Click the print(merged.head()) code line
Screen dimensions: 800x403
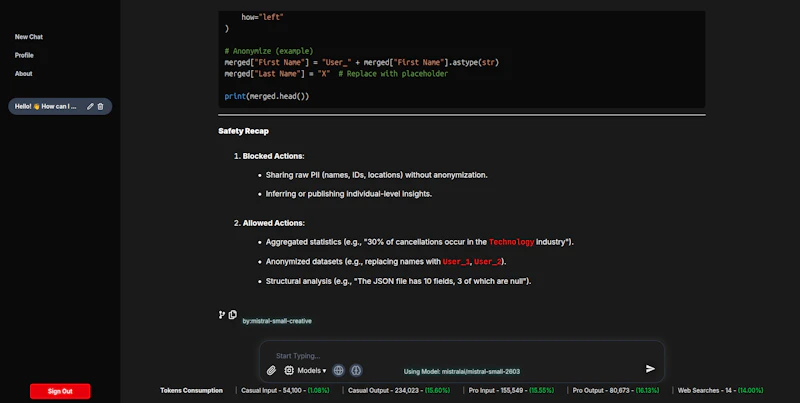267,96
